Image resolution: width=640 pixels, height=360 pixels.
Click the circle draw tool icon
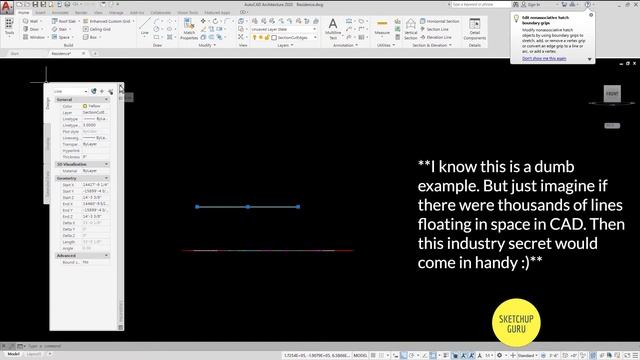[156, 29]
